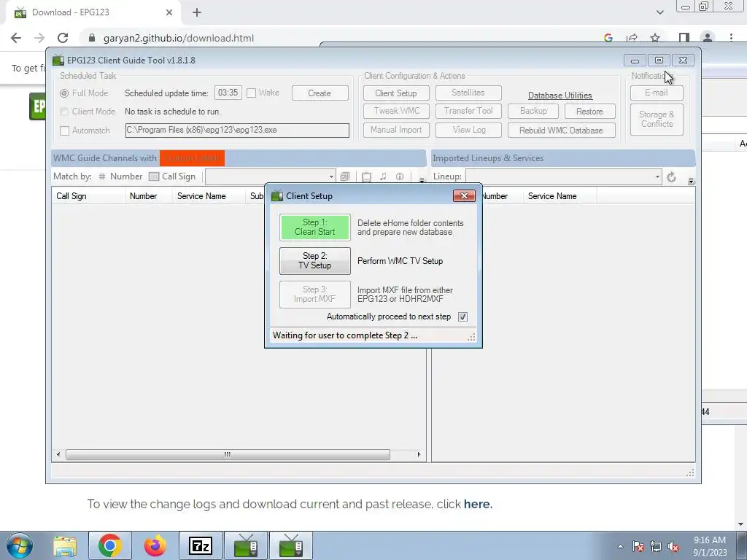This screenshot has height=560, width=747.
Task: Toggle Match by Call Sign option
Action: [x=172, y=176]
